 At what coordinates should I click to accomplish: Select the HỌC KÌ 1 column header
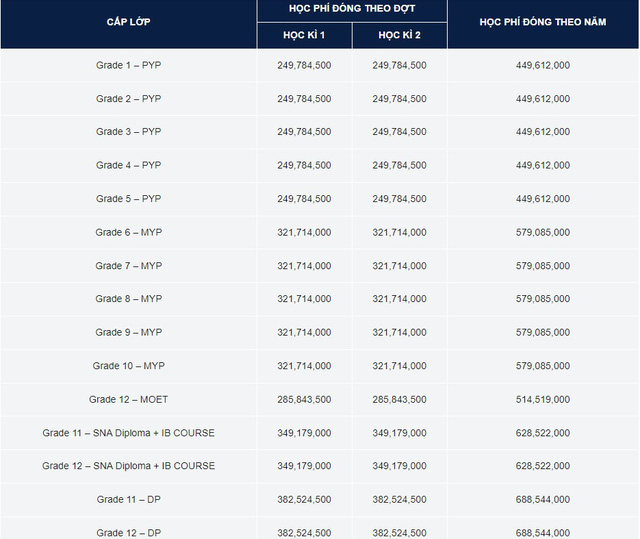[304, 35]
